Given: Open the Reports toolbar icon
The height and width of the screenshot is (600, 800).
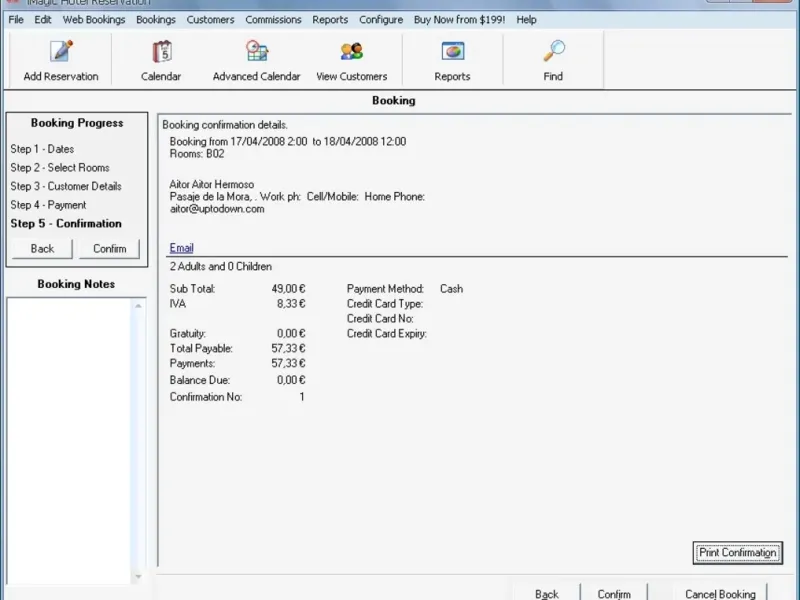Looking at the screenshot, I should click(x=453, y=52).
